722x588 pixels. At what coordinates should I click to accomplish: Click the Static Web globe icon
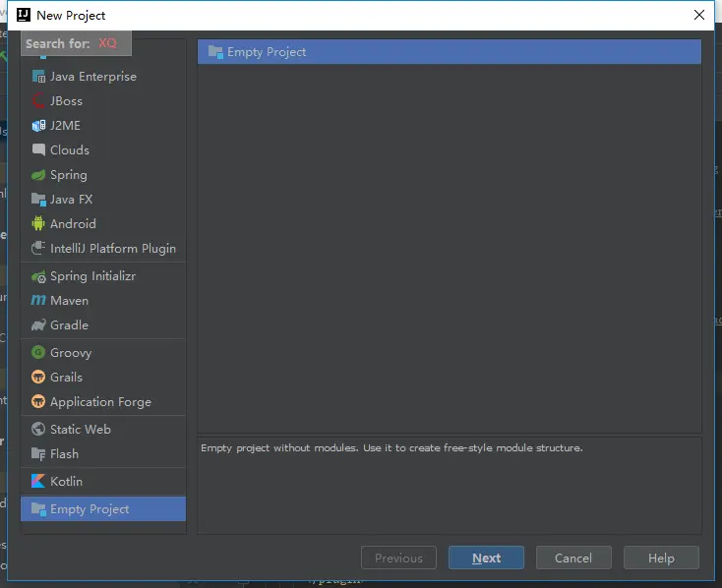tap(38, 429)
